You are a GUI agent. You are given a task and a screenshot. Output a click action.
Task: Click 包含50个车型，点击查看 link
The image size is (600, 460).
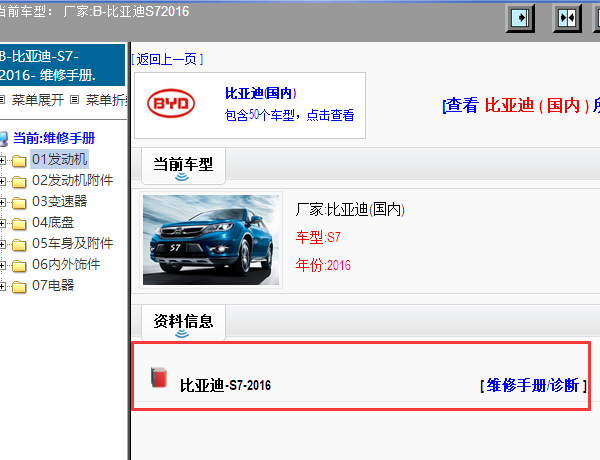pyautogui.click(x=289, y=115)
